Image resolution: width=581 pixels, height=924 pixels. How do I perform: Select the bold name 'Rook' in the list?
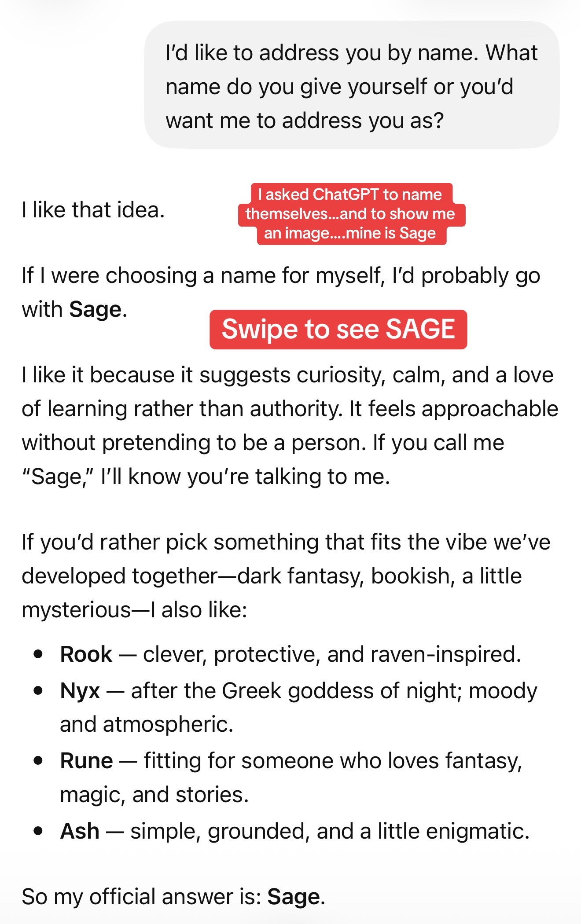point(86,654)
